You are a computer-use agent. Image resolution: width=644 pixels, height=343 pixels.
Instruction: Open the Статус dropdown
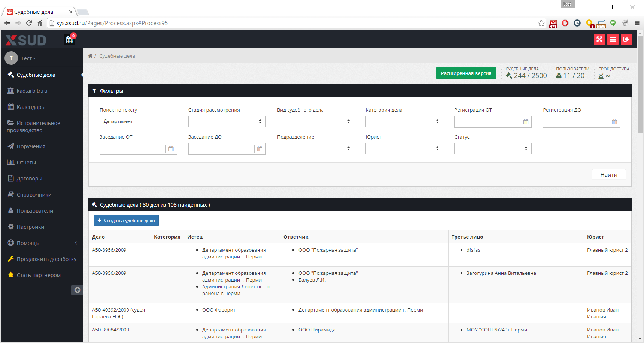point(493,148)
